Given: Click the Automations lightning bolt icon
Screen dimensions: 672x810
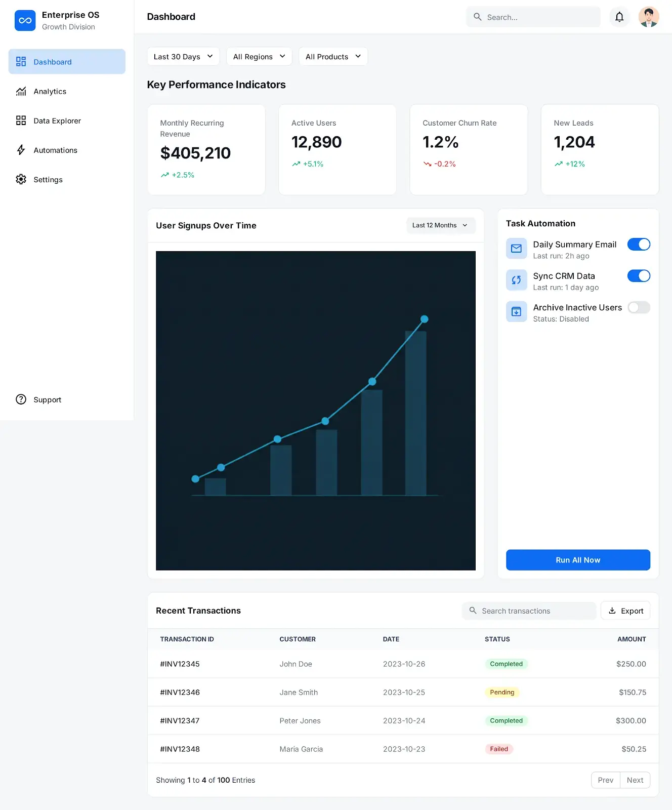Looking at the screenshot, I should coord(21,150).
